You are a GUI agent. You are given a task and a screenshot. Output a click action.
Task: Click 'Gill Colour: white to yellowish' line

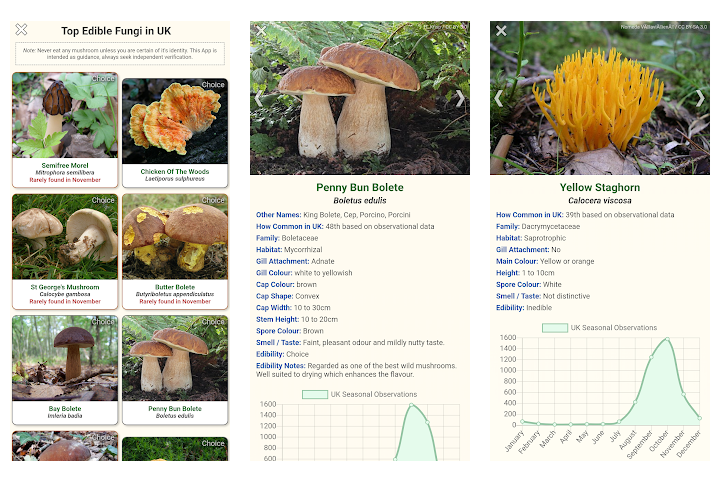click(x=304, y=273)
